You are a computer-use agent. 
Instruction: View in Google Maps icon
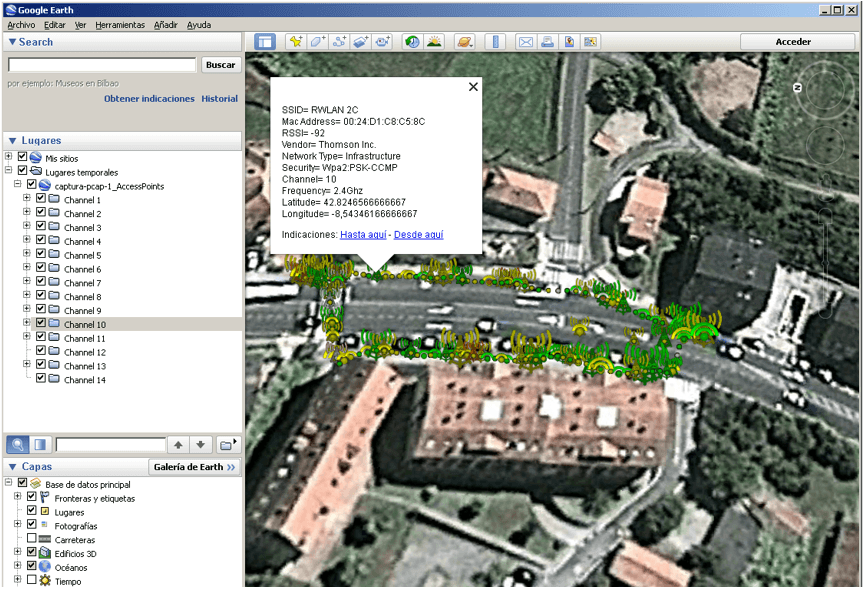[590, 42]
